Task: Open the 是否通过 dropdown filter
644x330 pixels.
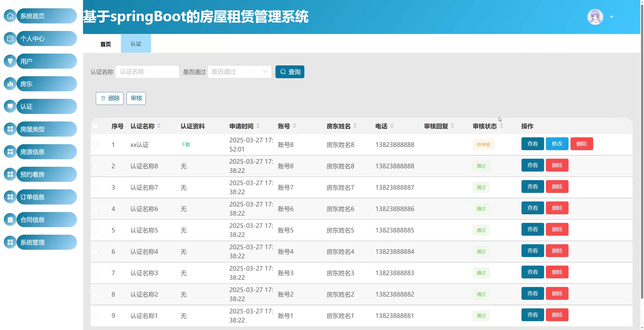Action: pos(239,72)
